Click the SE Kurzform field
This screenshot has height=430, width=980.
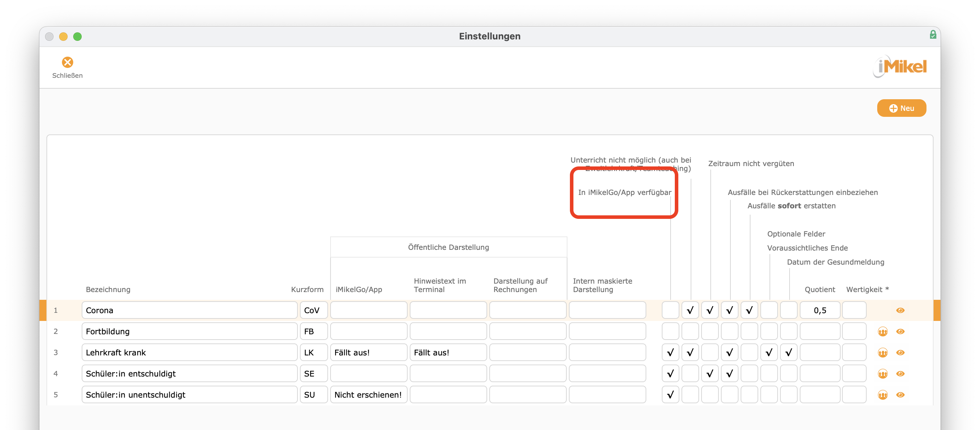314,374
